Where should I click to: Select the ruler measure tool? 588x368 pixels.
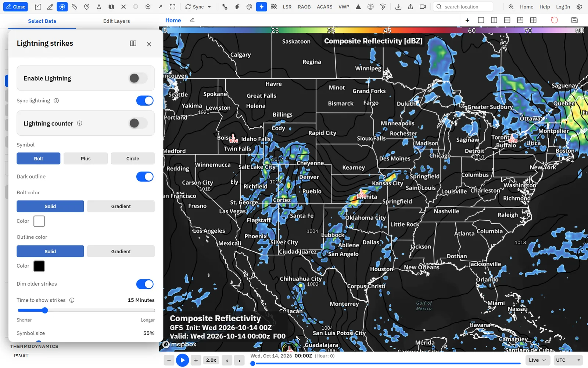tap(75, 7)
